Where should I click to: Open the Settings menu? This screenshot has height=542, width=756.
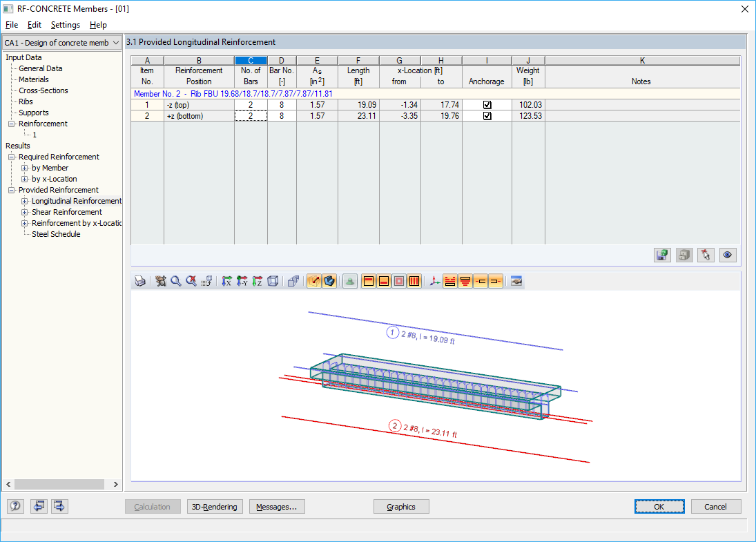(x=66, y=25)
